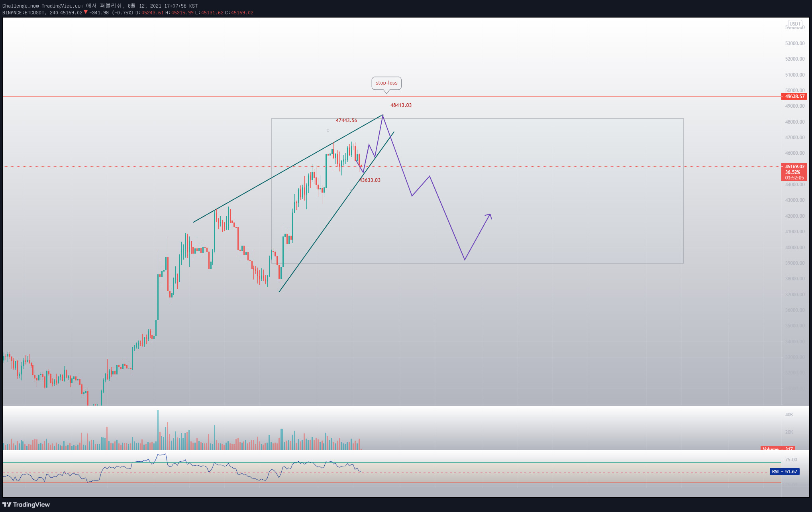The image size is (812, 512).
Task: Click the 36.52% label under current price
Action: point(792,172)
